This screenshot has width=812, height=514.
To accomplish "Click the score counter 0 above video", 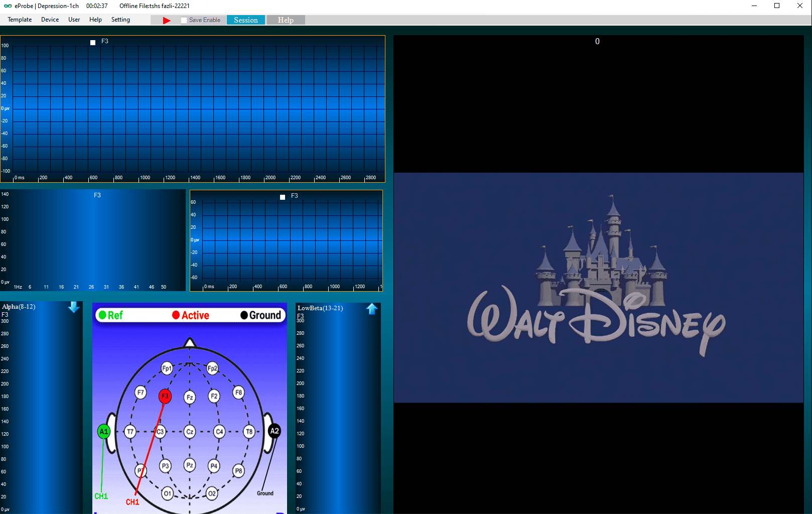I will pos(597,42).
